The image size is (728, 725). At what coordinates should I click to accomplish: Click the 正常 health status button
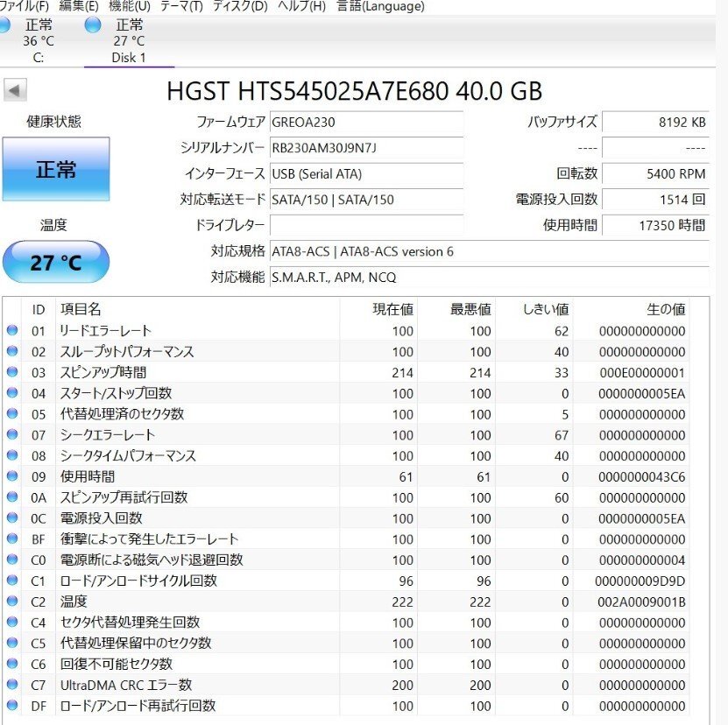[x=56, y=169]
